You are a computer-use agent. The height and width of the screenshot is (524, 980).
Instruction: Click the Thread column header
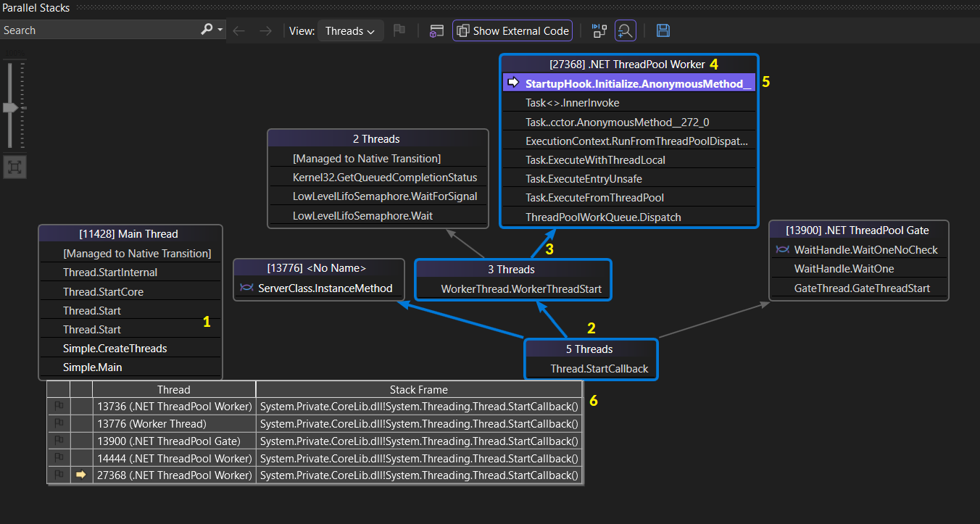pyautogui.click(x=174, y=390)
